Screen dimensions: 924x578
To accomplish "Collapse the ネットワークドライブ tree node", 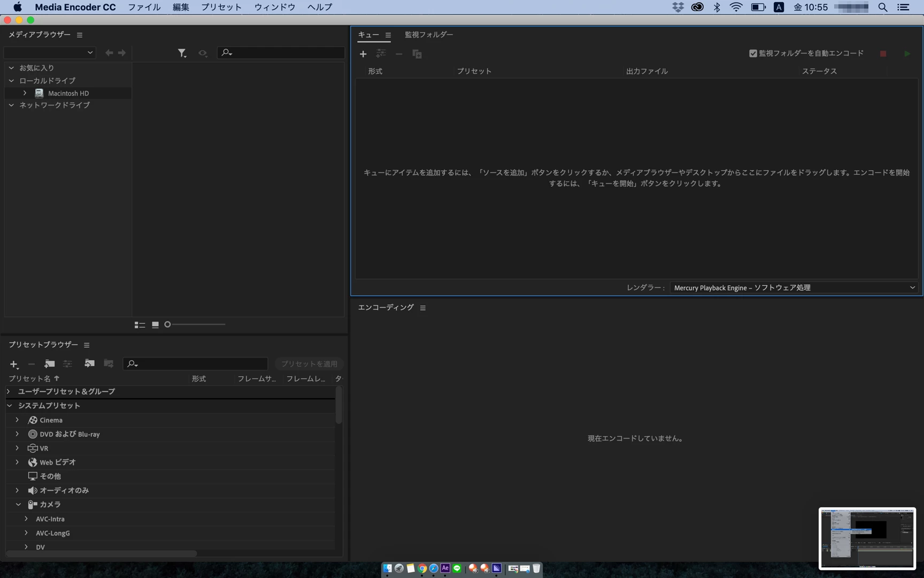I will click(11, 105).
